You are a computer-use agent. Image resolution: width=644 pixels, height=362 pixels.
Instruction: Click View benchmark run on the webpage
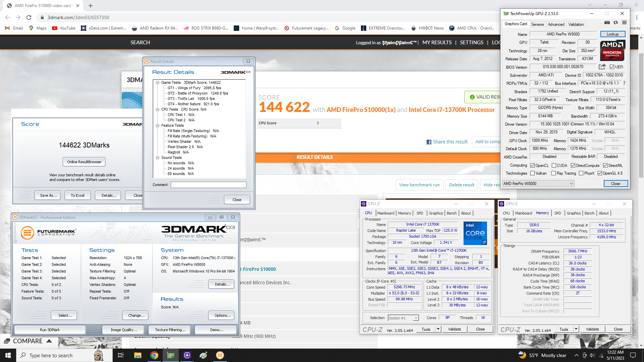click(x=419, y=185)
